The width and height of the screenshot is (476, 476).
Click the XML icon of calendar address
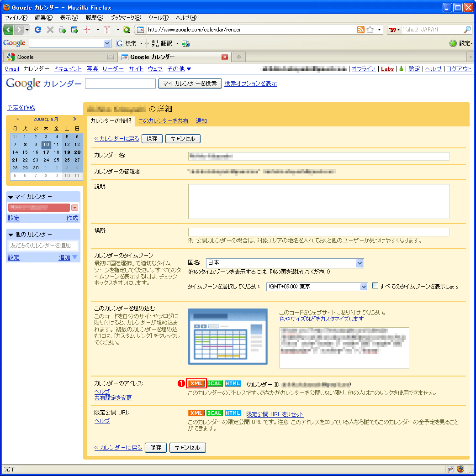coord(196,383)
